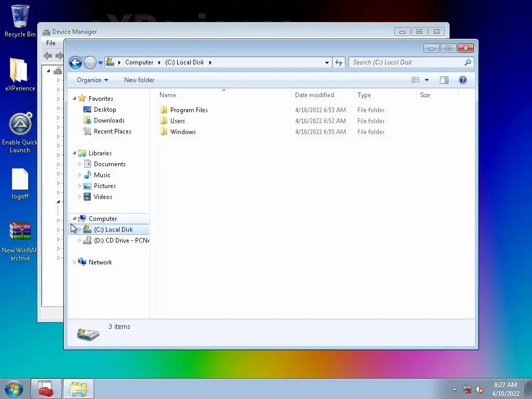Collapse the Favorites group

74,98
